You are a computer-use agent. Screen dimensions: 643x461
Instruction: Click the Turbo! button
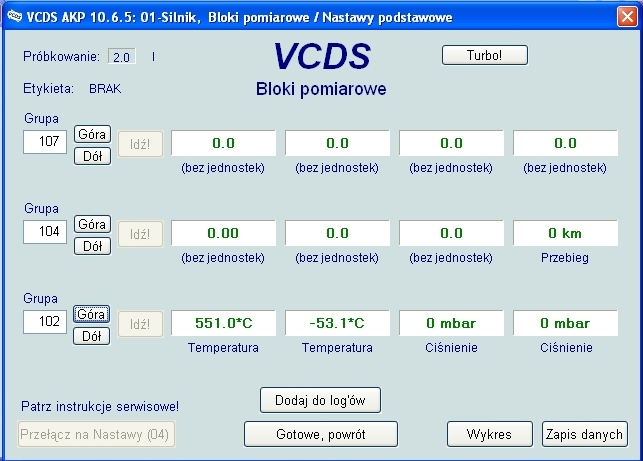[484, 56]
